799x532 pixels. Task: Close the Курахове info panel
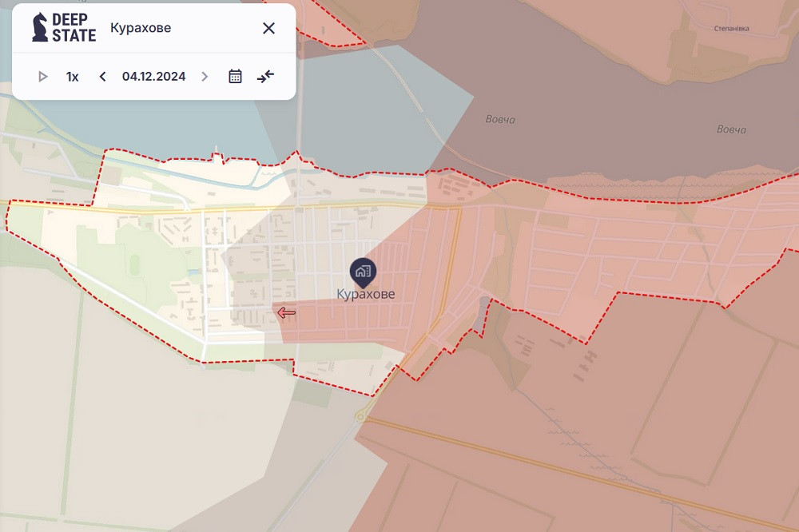[268, 28]
